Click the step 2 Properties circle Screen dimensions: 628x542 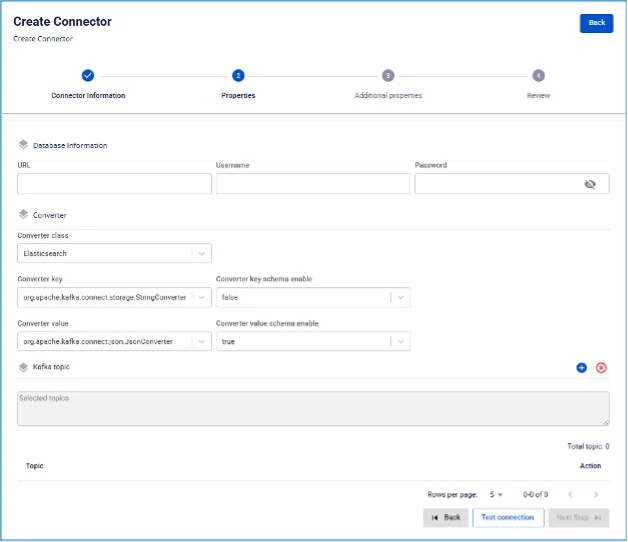(238, 75)
